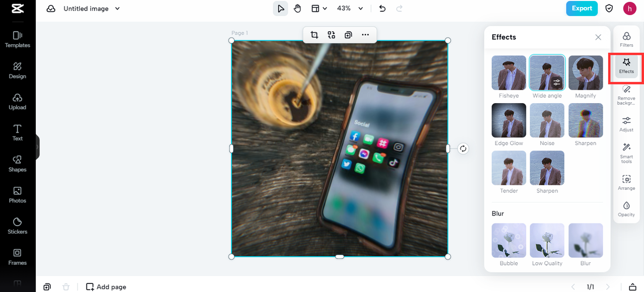Close the Effects panel
Screen dimensions: 644x292
click(x=598, y=37)
